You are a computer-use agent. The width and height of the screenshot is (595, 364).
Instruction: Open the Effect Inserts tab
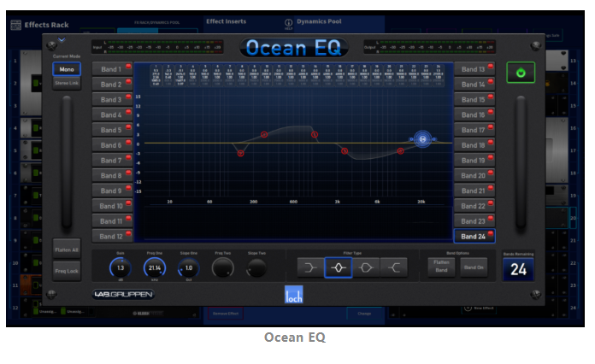(227, 21)
